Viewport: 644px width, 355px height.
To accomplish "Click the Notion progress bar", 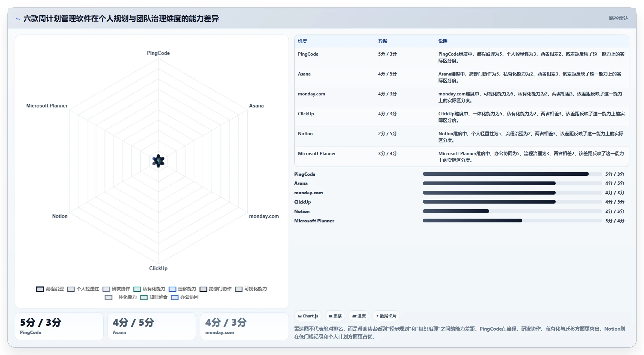I will (x=512, y=211).
